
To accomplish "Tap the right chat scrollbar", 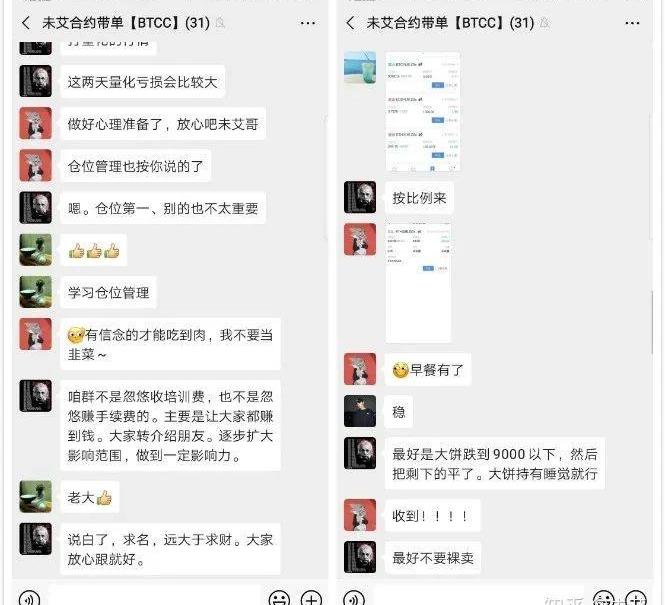I will pyautogui.click(x=652, y=322).
